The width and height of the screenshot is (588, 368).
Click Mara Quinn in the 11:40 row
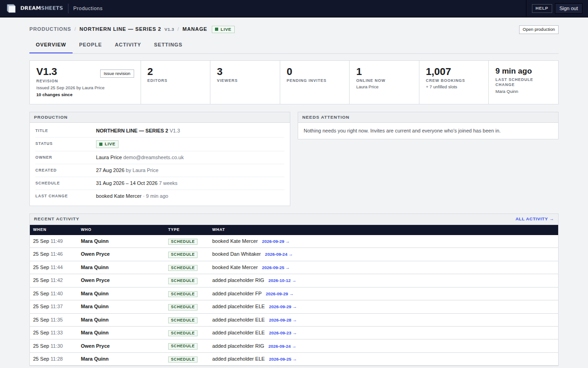(95, 293)
